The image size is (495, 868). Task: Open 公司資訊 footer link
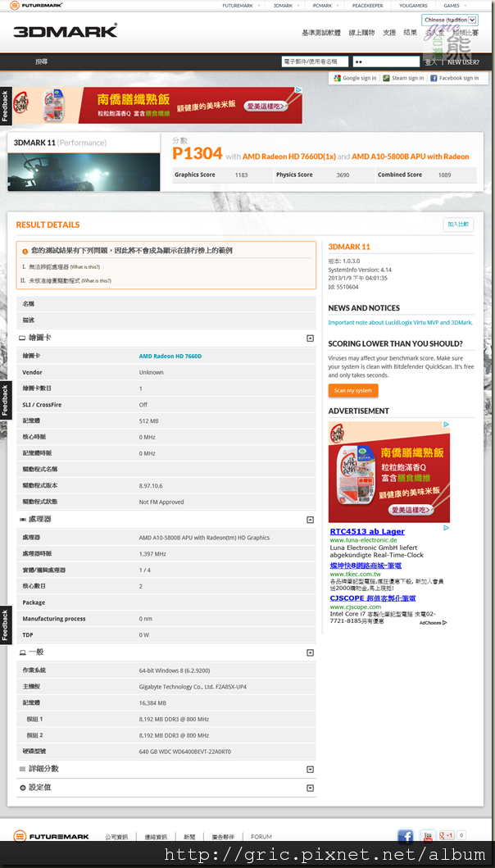(x=116, y=837)
